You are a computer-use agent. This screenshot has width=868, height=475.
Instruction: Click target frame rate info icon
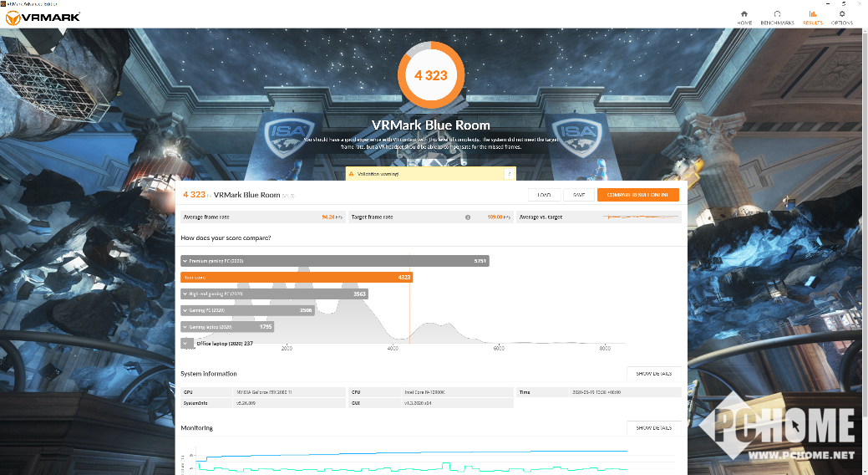468,217
